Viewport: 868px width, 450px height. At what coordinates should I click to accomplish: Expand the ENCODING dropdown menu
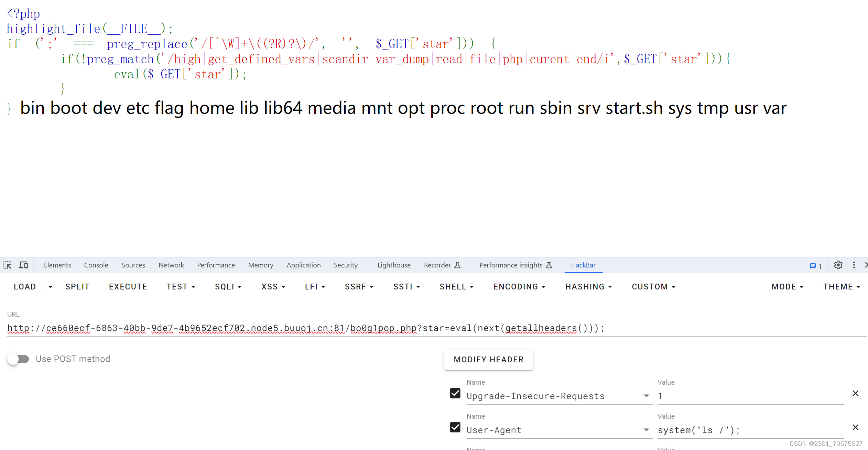(x=519, y=287)
